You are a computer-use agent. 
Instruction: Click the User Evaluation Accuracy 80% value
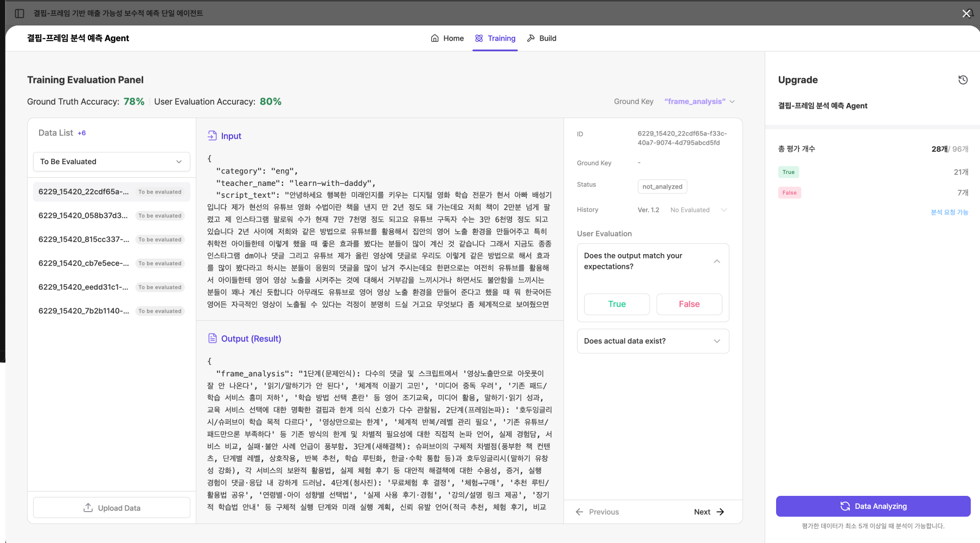(271, 101)
